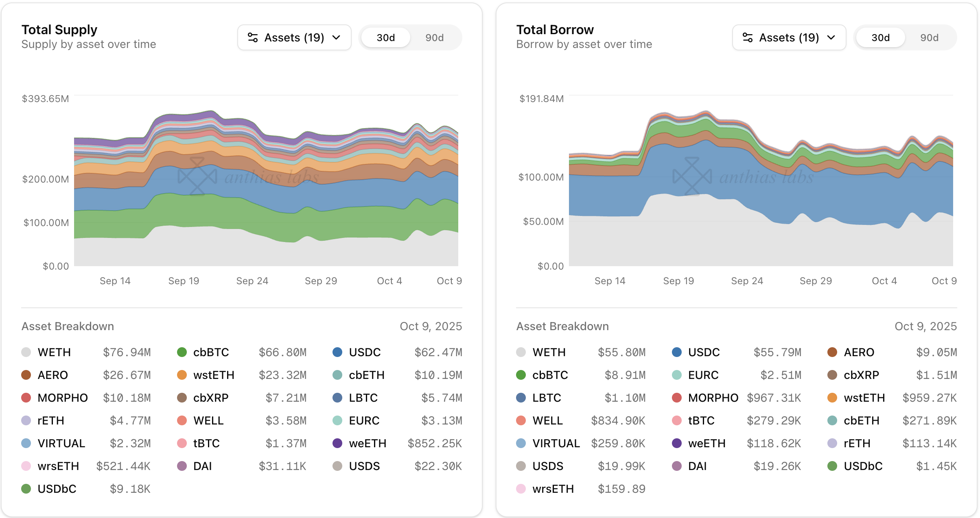This screenshot has width=980, height=518.
Task: Click the anthias labs watermark logo in supply chart
Action: (x=198, y=176)
